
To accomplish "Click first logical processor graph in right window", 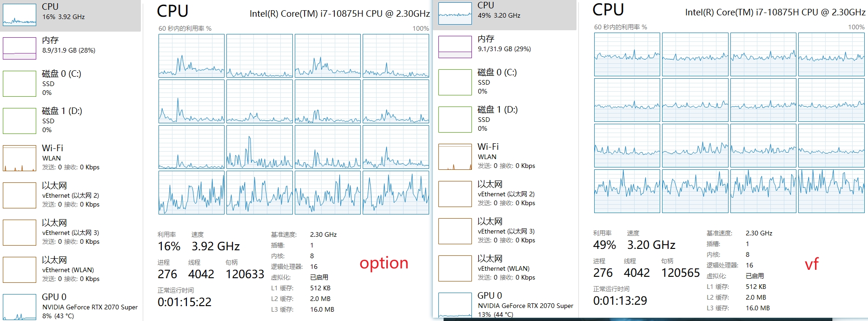I will click(x=627, y=54).
